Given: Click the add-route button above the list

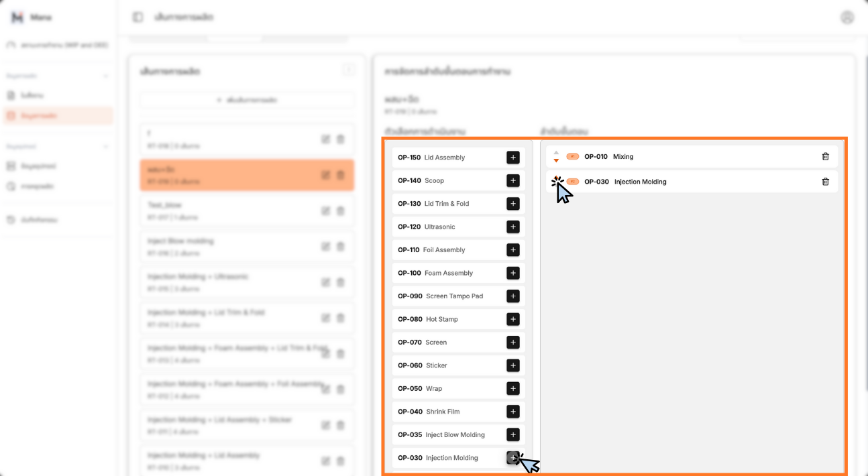Looking at the screenshot, I should pos(247,100).
